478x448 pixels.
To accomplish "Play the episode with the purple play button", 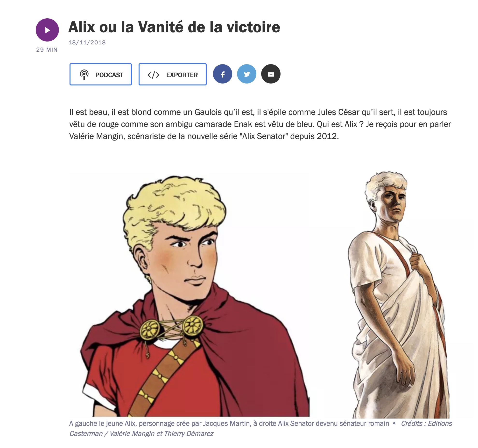I will 47,30.
